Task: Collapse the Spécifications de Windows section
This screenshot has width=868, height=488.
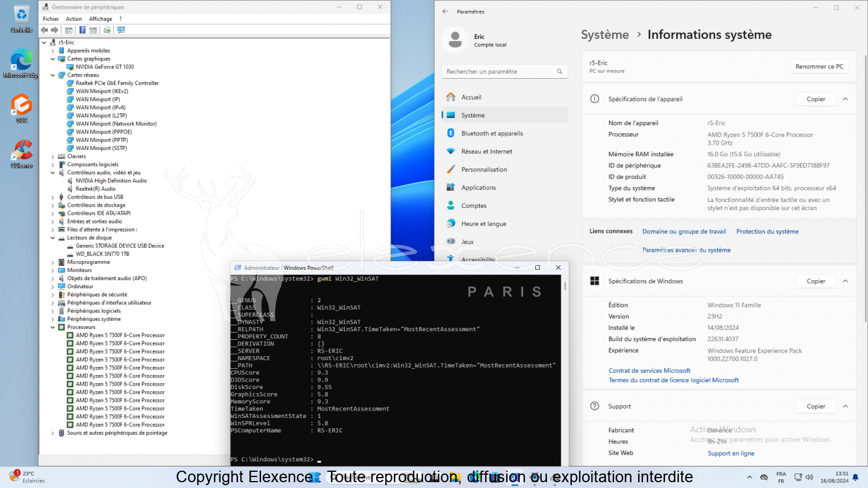Action: point(845,281)
